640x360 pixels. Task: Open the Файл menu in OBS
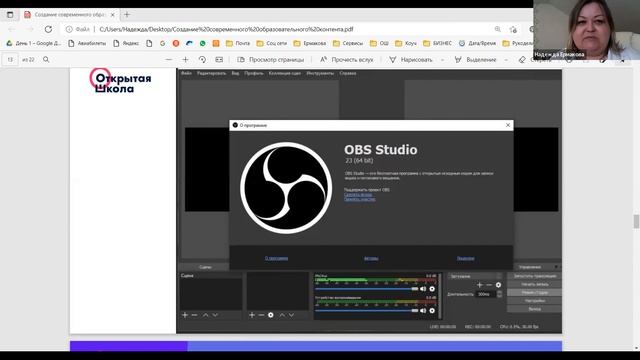(186, 73)
